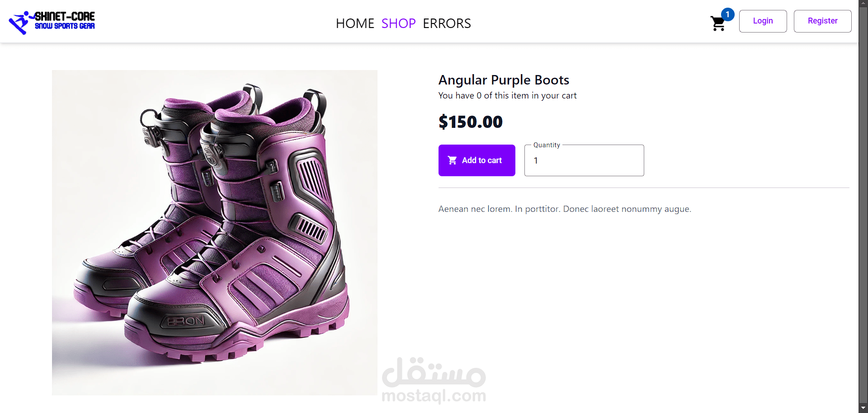Select the SHOP navigation item
868x413 pixels.
pos(398,23)
